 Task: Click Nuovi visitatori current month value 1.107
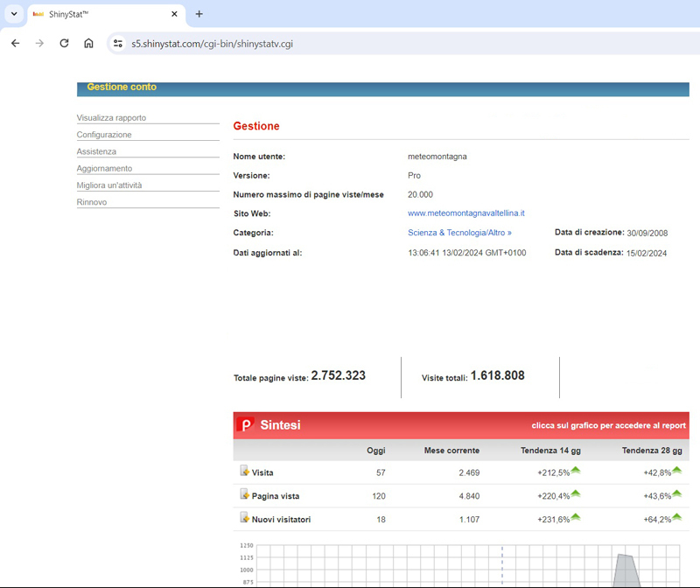pos(469,520)
